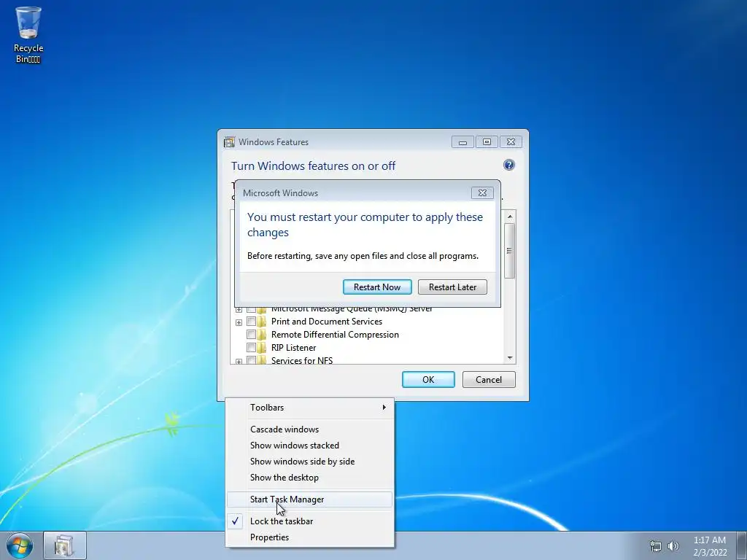Select Start Task Manager
This screenshot has width=747, height=560.
309,499
